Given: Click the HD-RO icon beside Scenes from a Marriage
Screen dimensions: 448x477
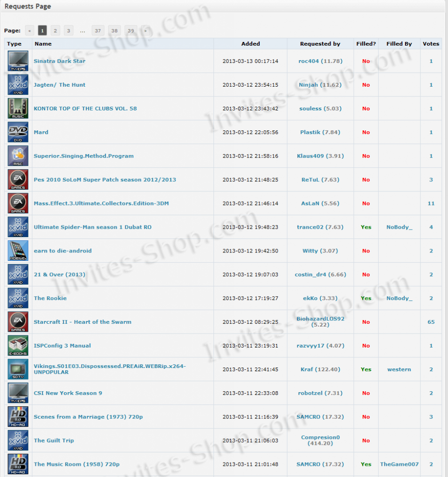Looking at the screenshot, I should (x=17, y=416).
